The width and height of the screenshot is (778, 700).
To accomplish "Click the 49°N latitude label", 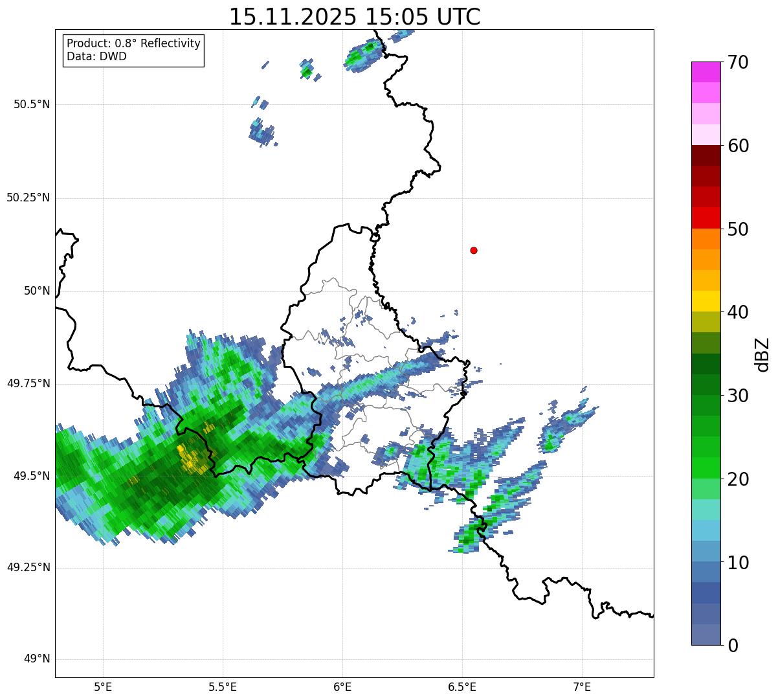I will (x=37, y=659).
